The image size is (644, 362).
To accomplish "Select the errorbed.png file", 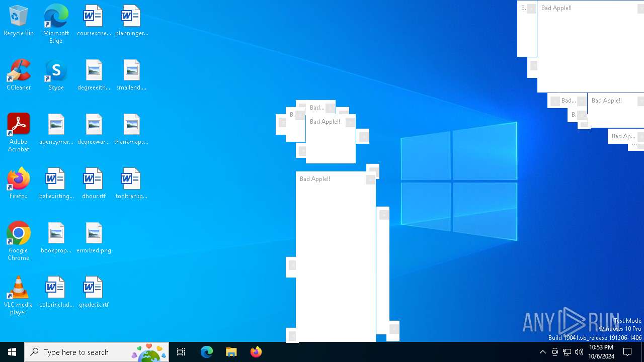I will (94, 238).
